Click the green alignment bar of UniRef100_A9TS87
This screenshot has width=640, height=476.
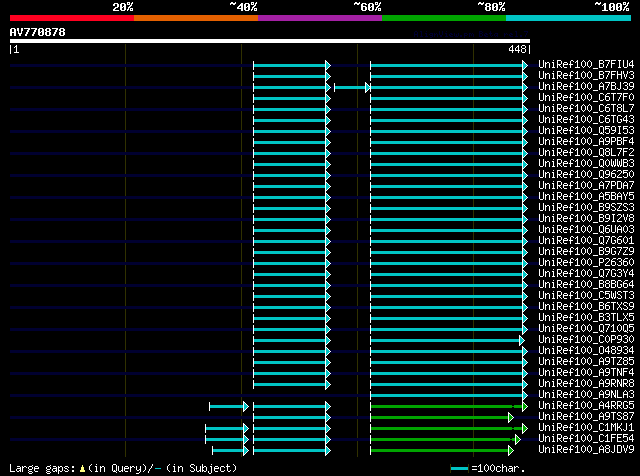point(442,417)
